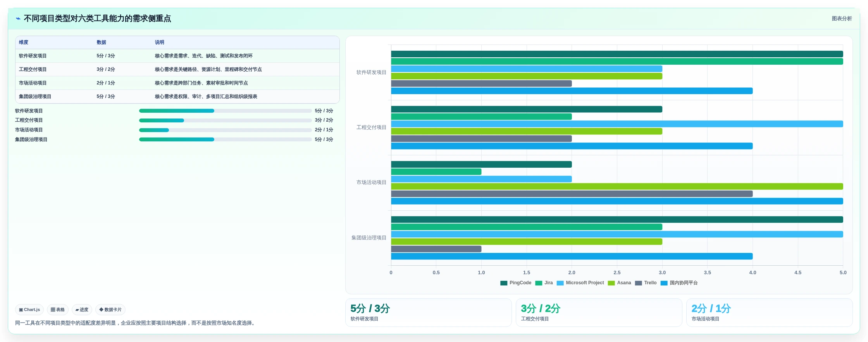The image size is (868, 342).
Task: Select the 集团级治理项目 cell in the table
Action: click(35, 97)
